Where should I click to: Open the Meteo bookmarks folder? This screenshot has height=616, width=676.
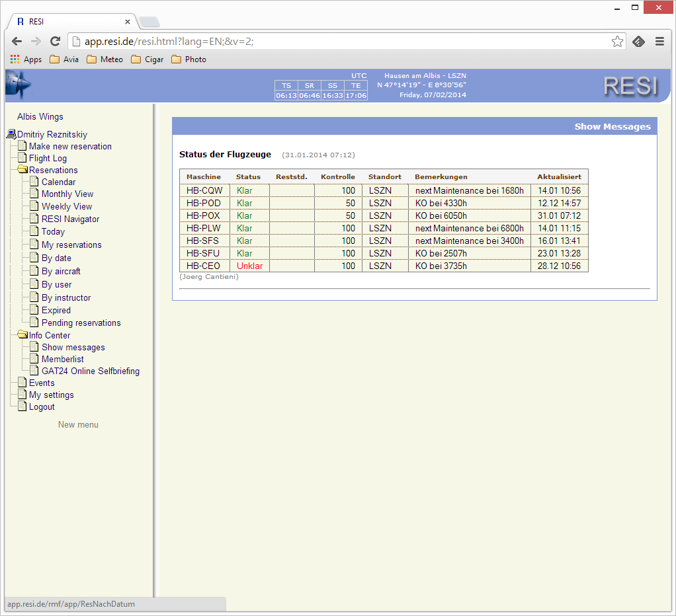click(105, 59)
